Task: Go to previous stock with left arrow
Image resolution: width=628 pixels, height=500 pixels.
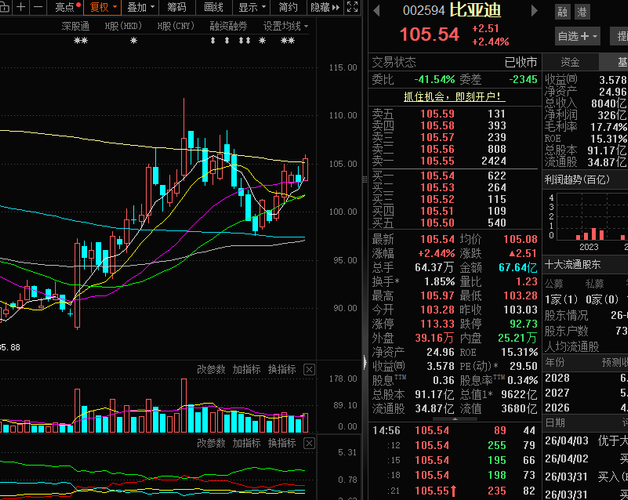Action: point(376,10)
